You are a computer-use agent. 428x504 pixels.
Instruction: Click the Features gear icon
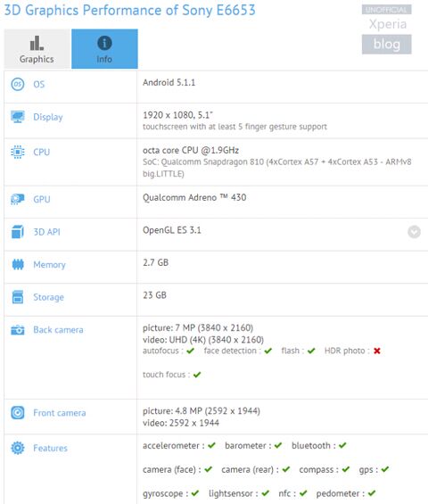pos(18,448)
